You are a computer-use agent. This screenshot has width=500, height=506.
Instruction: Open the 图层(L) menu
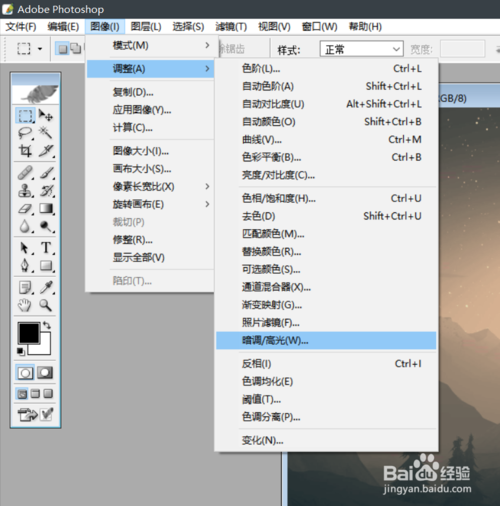point(146,26)
